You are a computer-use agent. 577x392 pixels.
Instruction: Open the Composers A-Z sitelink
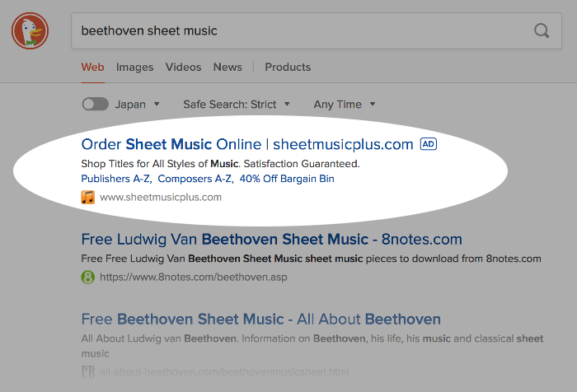click(x=195, y=179)
